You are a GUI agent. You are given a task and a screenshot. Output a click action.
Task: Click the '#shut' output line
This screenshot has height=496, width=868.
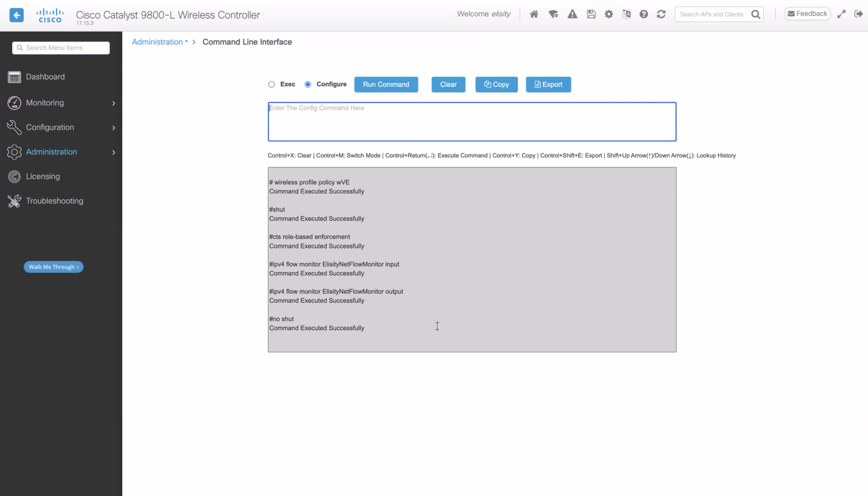tap(277, 209)
